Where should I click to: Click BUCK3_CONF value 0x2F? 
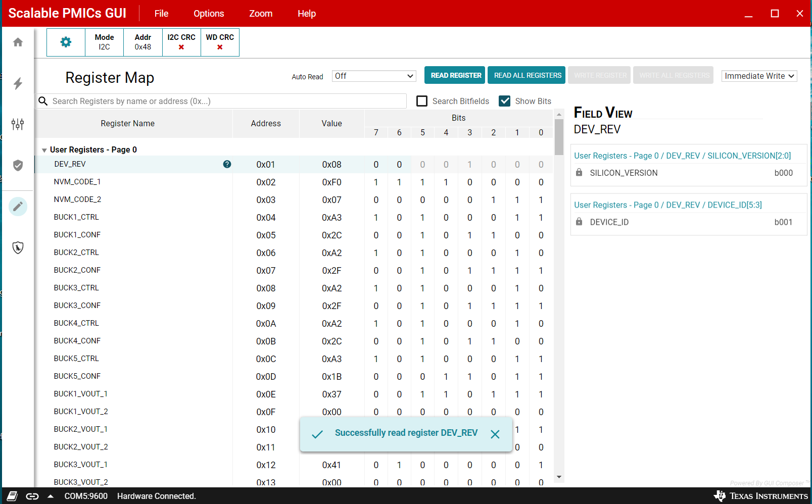(x=332, y=306)
